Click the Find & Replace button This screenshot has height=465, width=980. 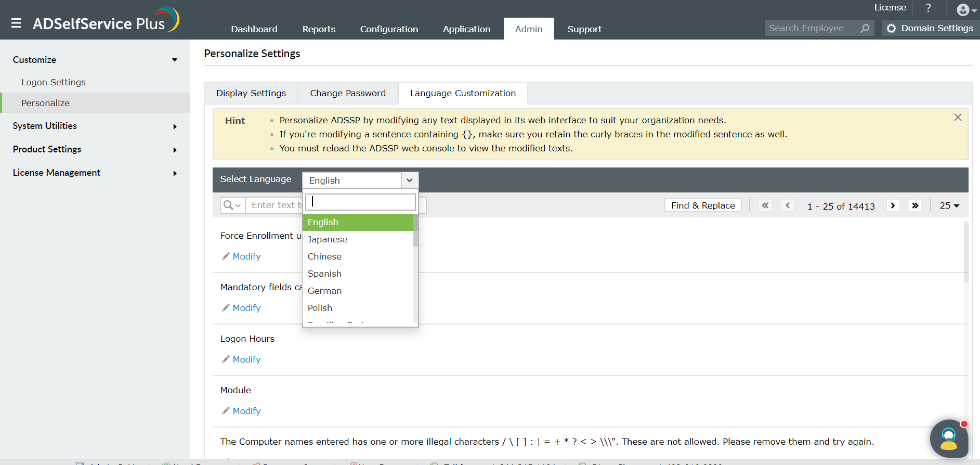[703, 205]
